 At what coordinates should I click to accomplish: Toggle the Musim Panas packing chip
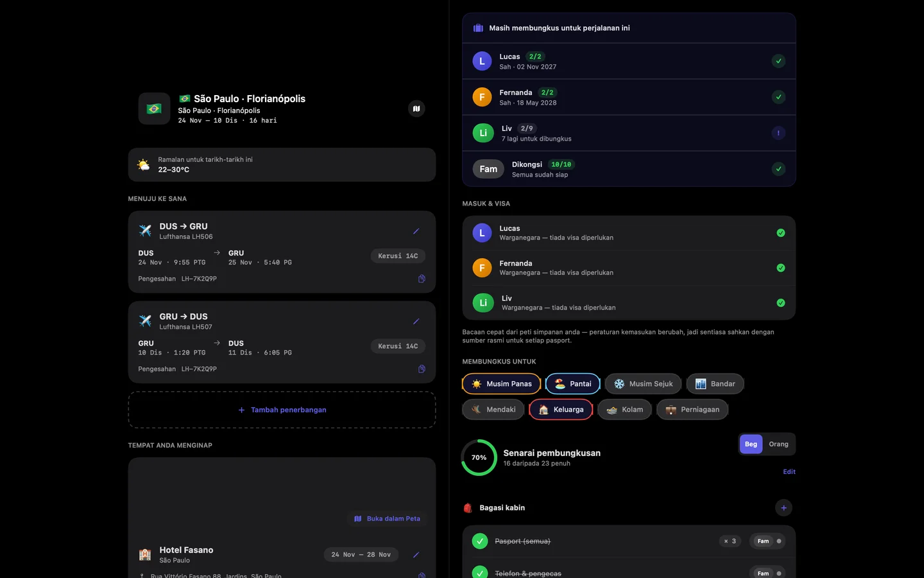click(x=502, y=384)
